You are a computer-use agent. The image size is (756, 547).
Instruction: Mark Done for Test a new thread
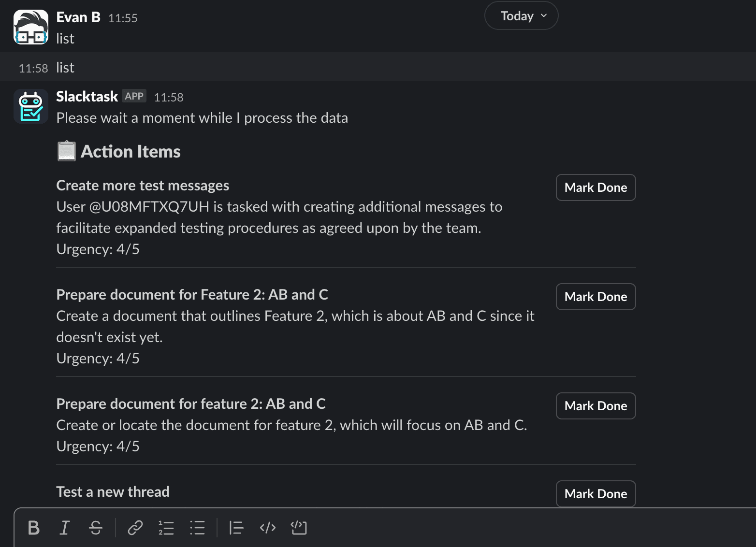(596, 494)
